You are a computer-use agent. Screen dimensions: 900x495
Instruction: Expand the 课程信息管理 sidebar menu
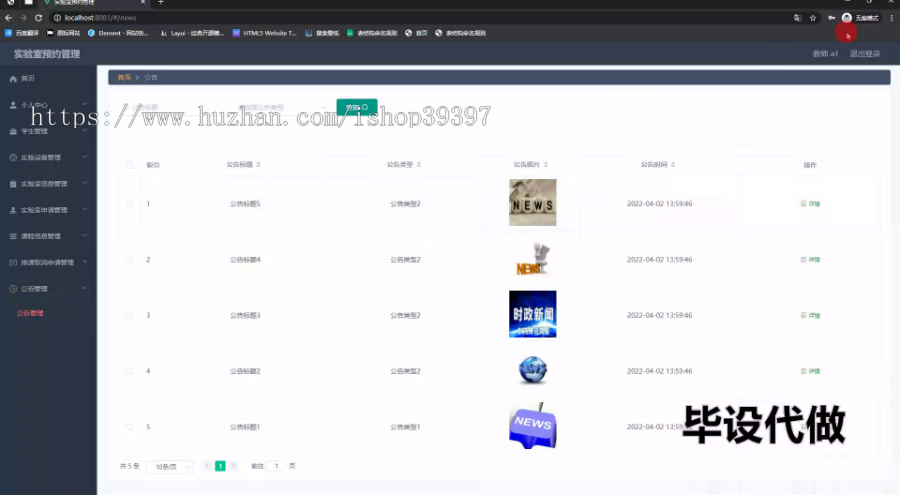coord(84,235)
